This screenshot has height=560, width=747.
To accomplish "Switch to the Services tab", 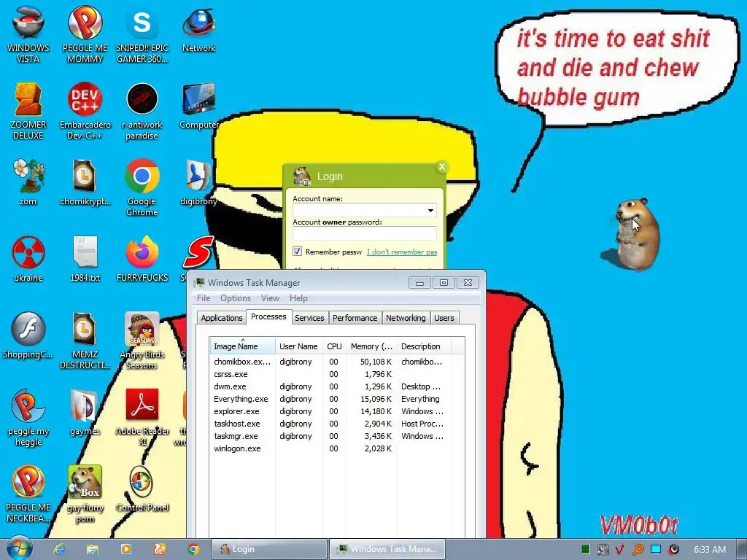I will [x=309, y=318].
